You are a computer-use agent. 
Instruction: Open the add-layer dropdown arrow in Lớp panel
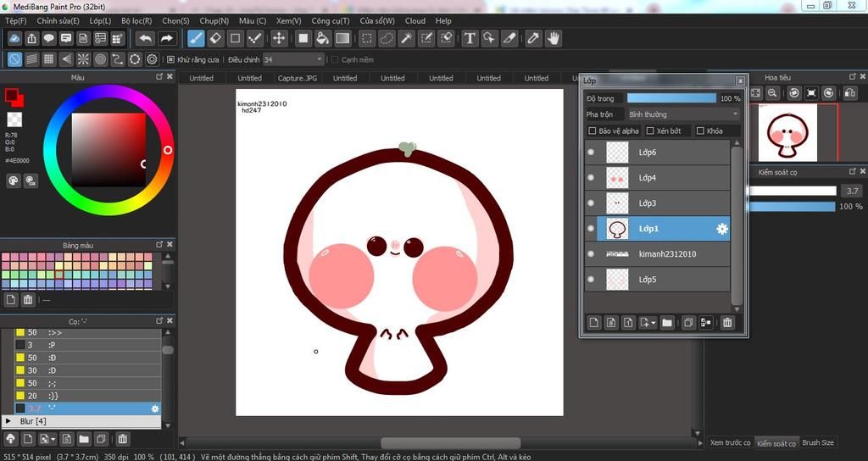pyautogui.click(x=654, y=322)
